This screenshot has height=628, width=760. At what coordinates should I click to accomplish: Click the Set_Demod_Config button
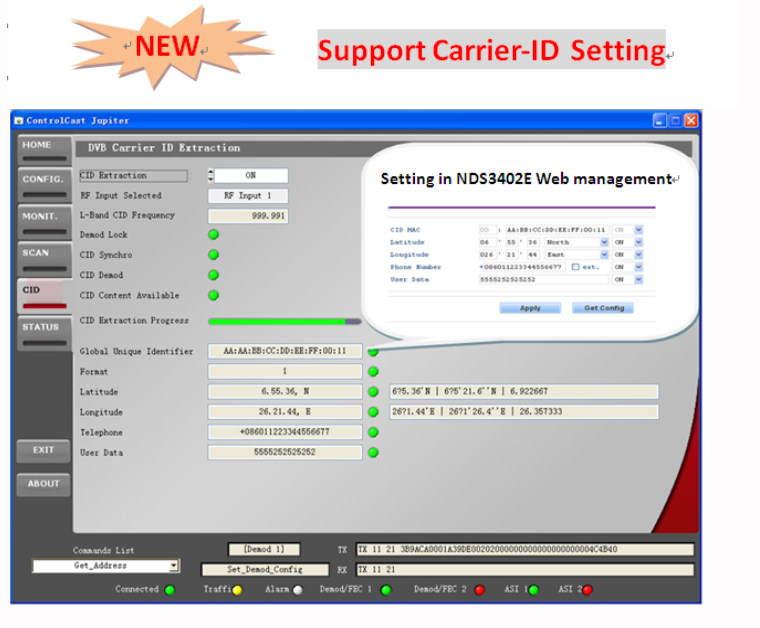(265, 569)
